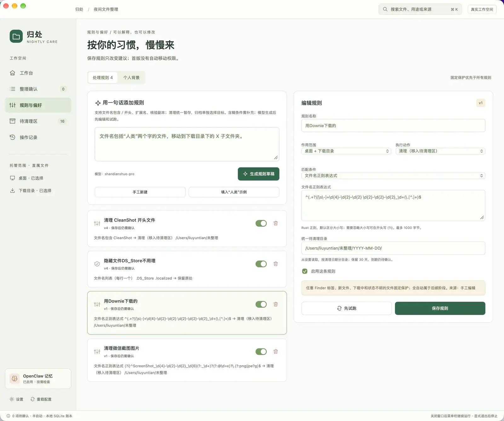Select the 隐藏文件DS_Store不用理 rule title
This screenshot has height=421, width=504.
point(129,261)
